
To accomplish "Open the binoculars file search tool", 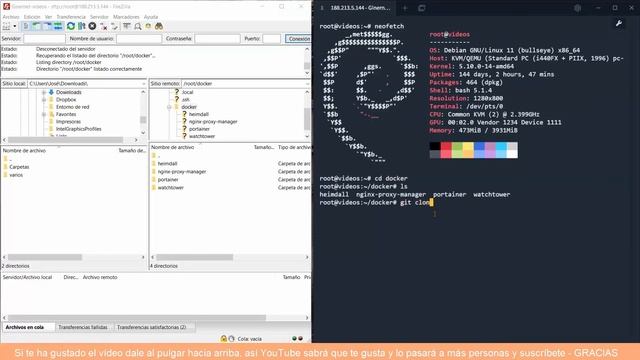I will pyautogui.click(x=159, y=26).
